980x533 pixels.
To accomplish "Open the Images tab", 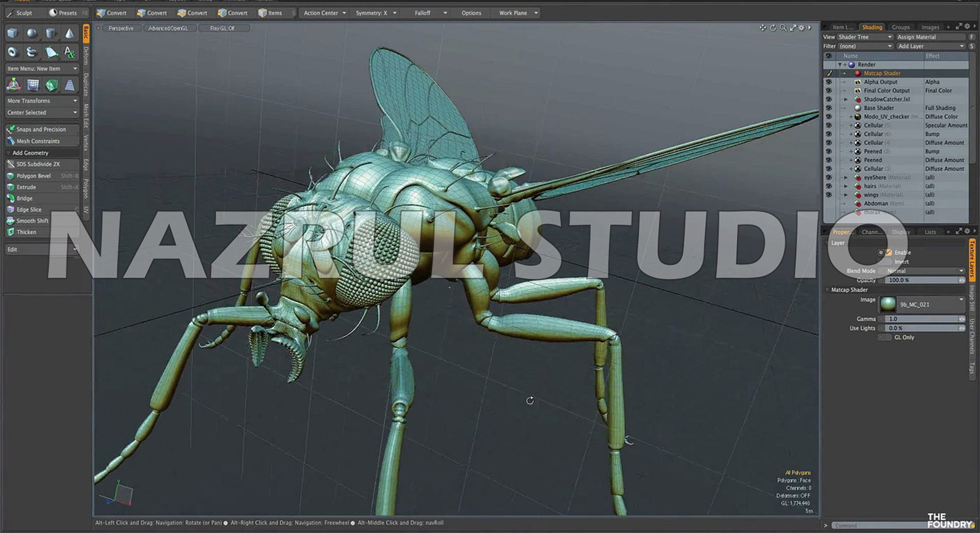I will [930, 27].
